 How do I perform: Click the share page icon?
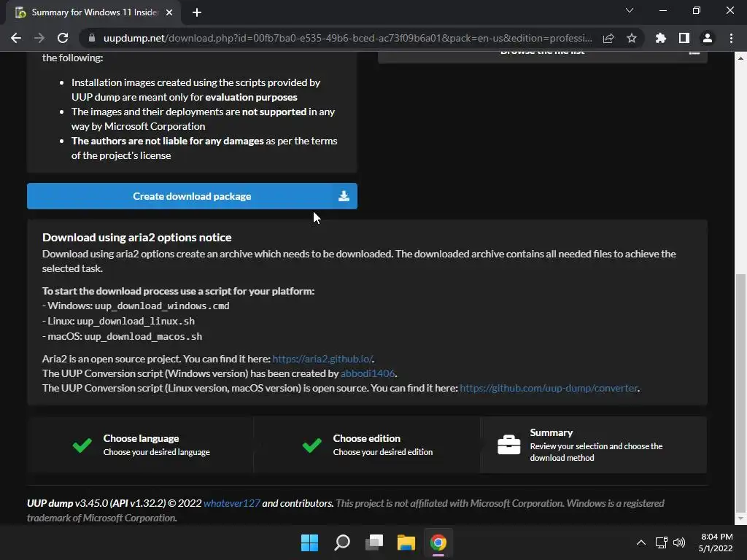pos(608,38)
